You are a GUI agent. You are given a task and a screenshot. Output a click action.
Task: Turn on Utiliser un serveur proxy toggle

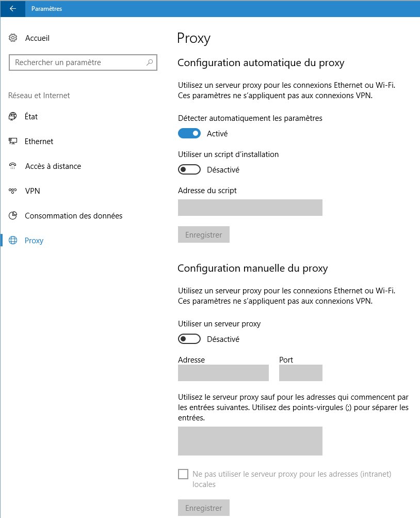point(189,339)
